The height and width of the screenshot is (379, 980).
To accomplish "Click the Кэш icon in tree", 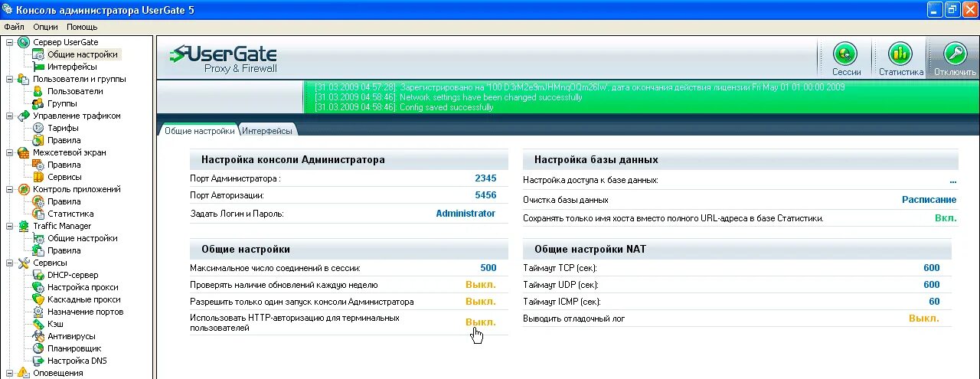I will coord(38,324).
